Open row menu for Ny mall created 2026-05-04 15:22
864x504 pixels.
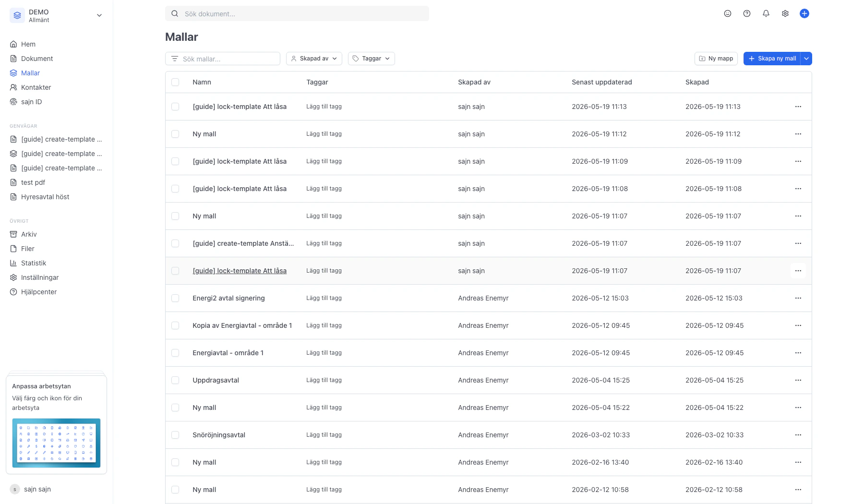798,408
